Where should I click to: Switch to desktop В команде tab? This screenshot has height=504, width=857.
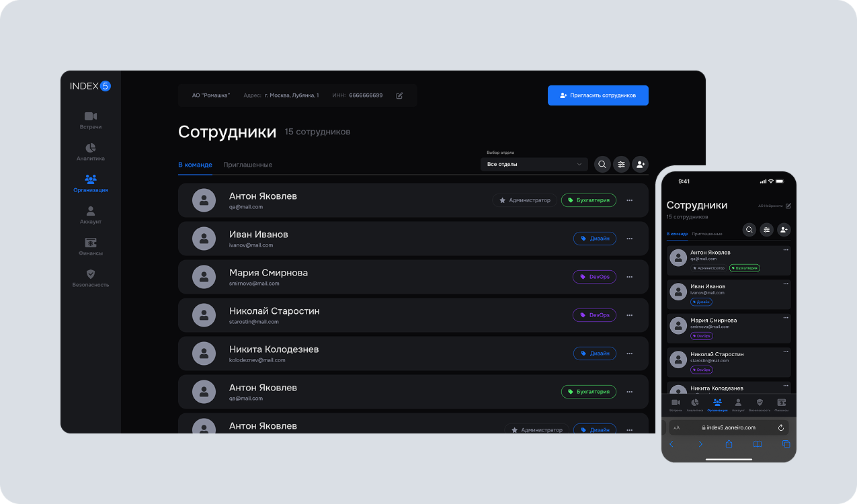coord(195,165)
